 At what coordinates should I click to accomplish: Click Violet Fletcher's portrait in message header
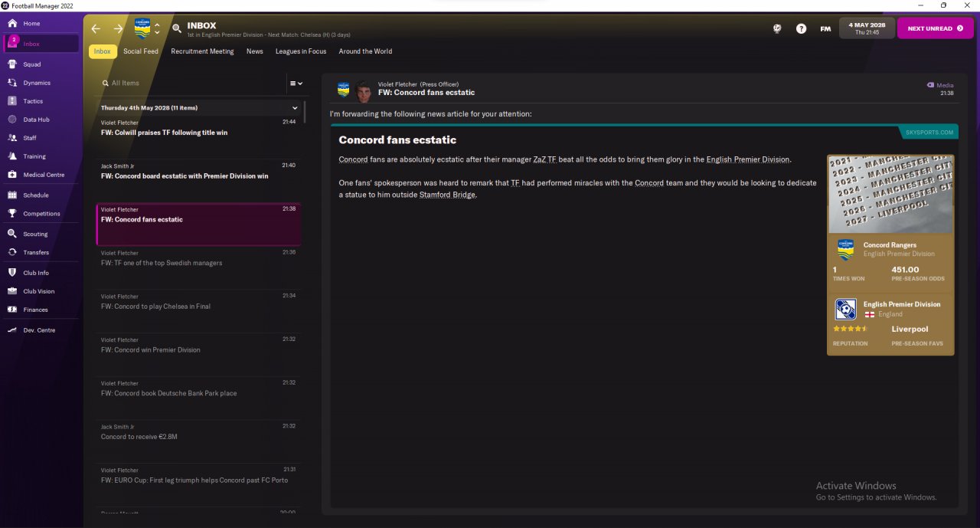tap(364, 92)
